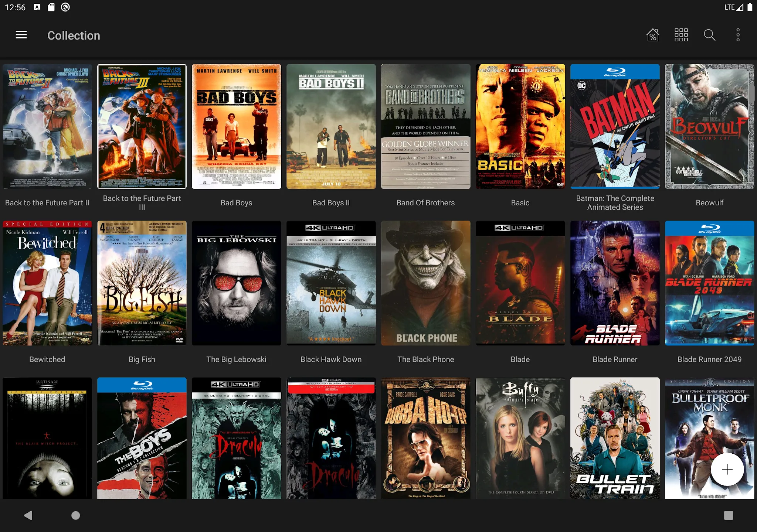Viewport: 757px width, 532px height.
Task: Open the Big Fish cover
Action: tap(142, 283)
